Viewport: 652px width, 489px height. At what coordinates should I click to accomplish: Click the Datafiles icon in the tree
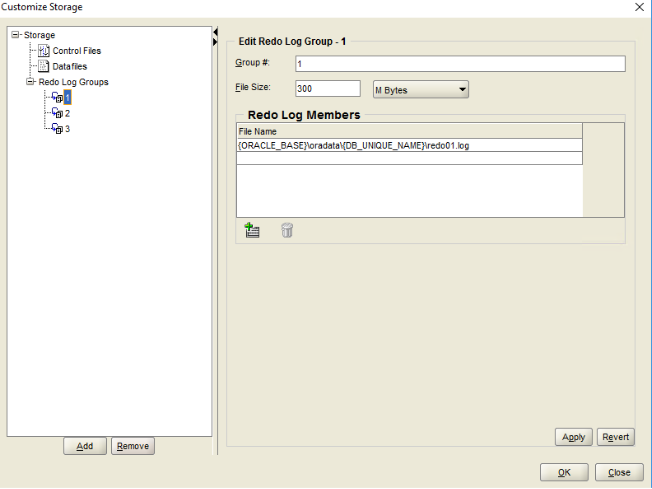44,66
